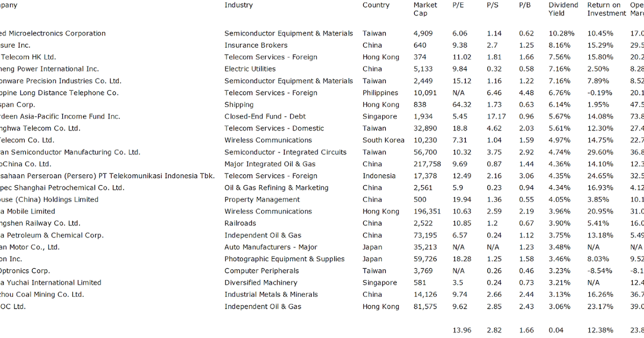Select the Electric Utilities industry cell
This screenshot has height=338, width=644.
tap(250, 69)
